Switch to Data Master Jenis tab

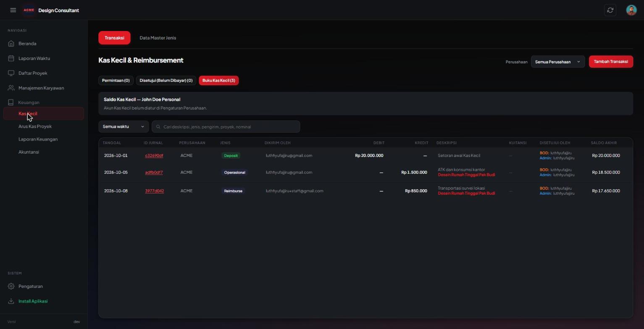[x=158, y=38]
